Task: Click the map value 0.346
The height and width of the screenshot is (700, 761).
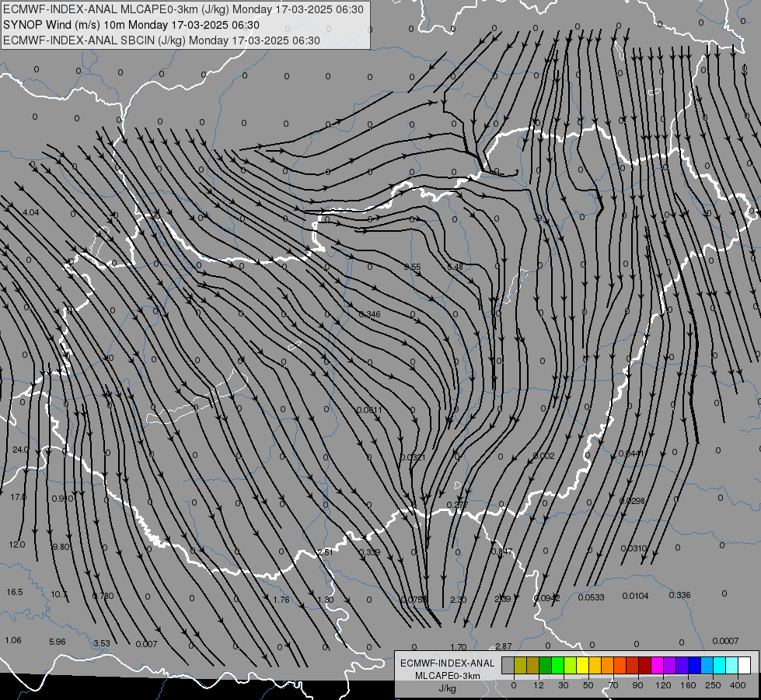Action: [x=370, y=314]
